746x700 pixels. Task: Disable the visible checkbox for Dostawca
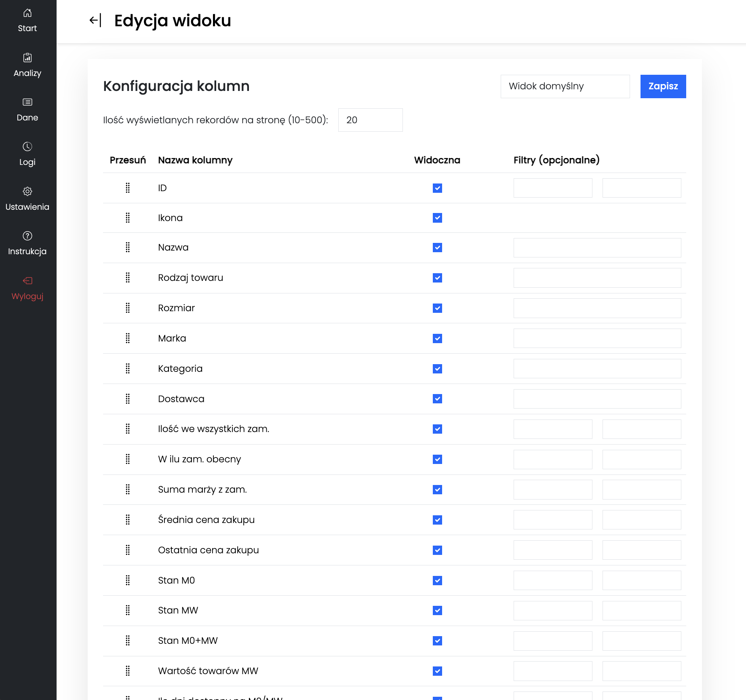pos(437,399)
